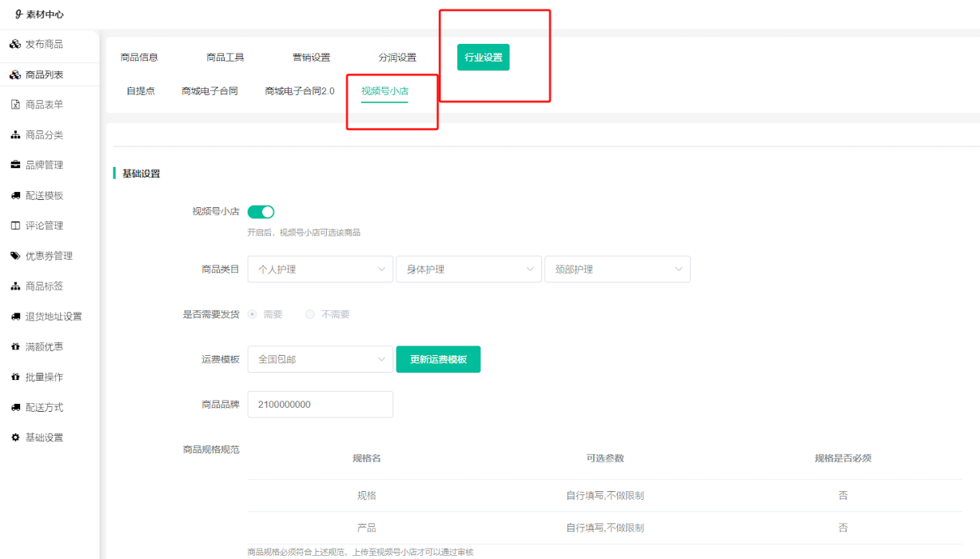Screen dimensions: 980x559
Task: Select the 需要 shipping radio button
Action: pyautogui.click(x=253, y=314)
